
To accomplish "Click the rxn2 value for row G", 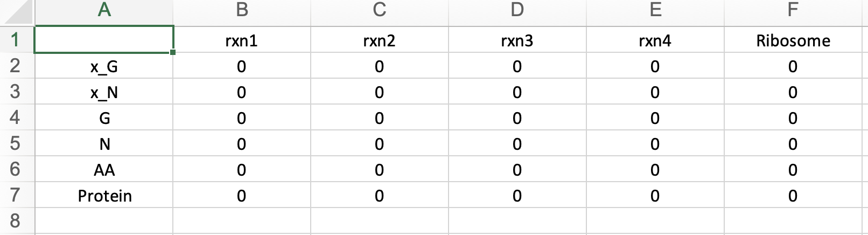I will tap(379, 118).
